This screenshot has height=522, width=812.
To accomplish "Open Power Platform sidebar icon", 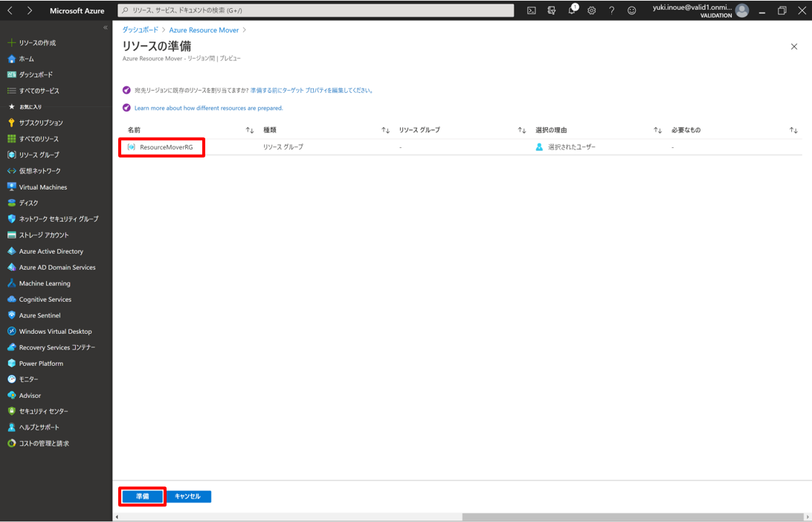I will click(x=11, y=363).
